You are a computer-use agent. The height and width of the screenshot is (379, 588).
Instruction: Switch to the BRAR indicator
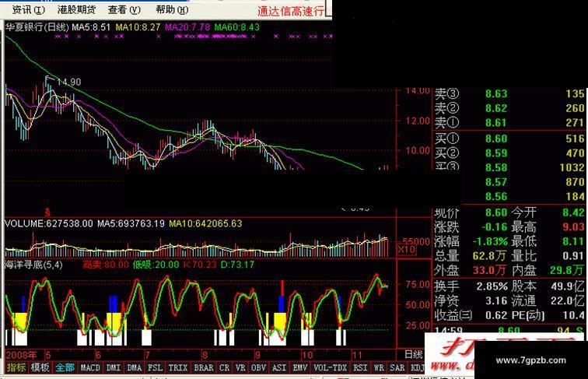204,368
